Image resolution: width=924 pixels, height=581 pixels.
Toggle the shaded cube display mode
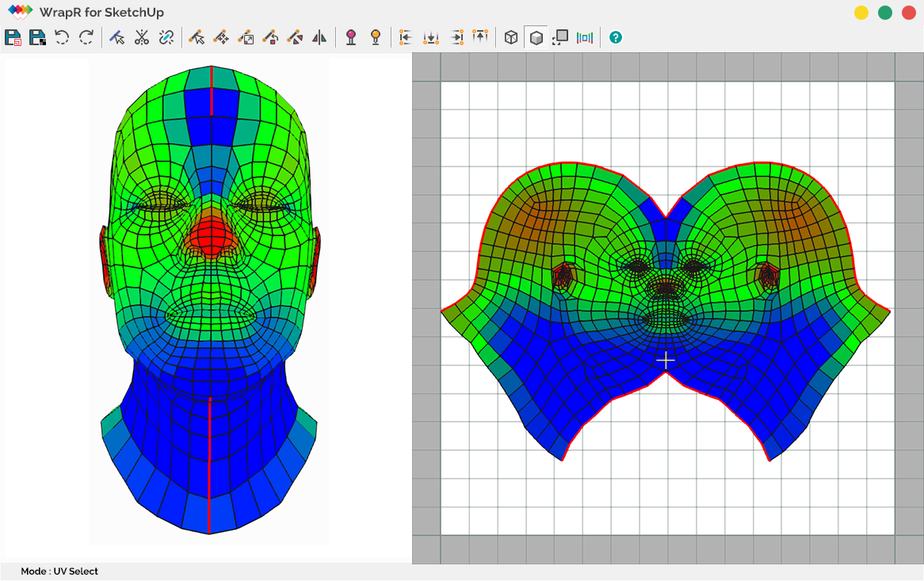(536, 37)
